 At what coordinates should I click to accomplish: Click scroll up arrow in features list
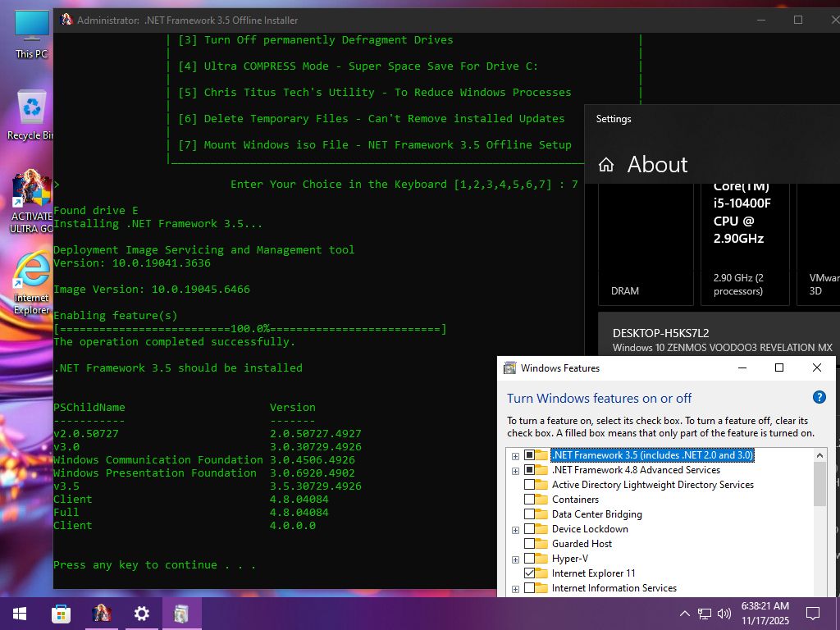(x=819, y=454)
